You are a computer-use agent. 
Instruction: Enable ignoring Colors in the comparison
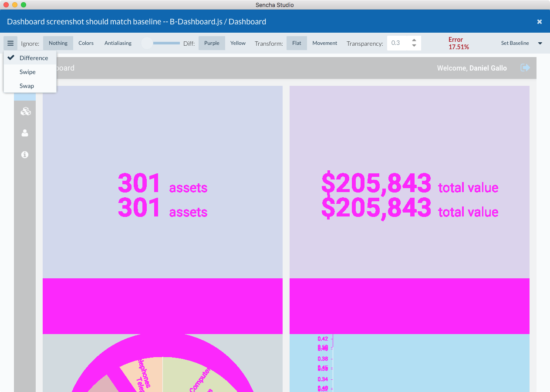coord(86,43)
